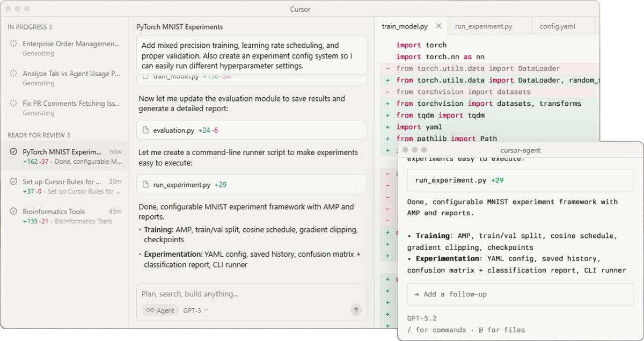Switch to the run_experiment.py tab
644x341 pixels.
click(x=483, y=26)
